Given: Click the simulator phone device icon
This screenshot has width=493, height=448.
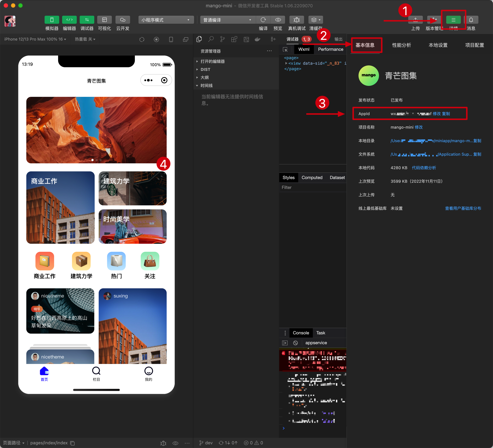Looking at the screenshot, I should [x=171, y=39].
